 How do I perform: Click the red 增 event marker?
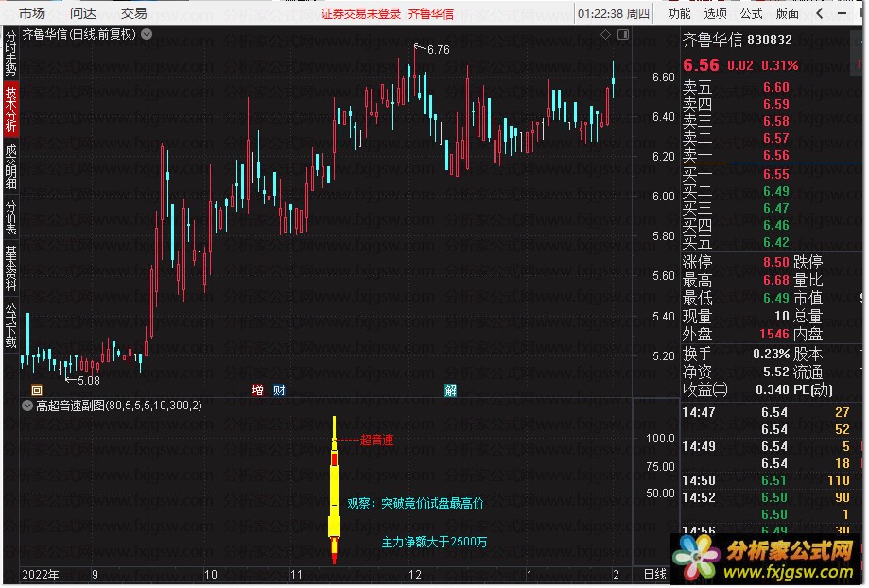(x=257, y=390)
